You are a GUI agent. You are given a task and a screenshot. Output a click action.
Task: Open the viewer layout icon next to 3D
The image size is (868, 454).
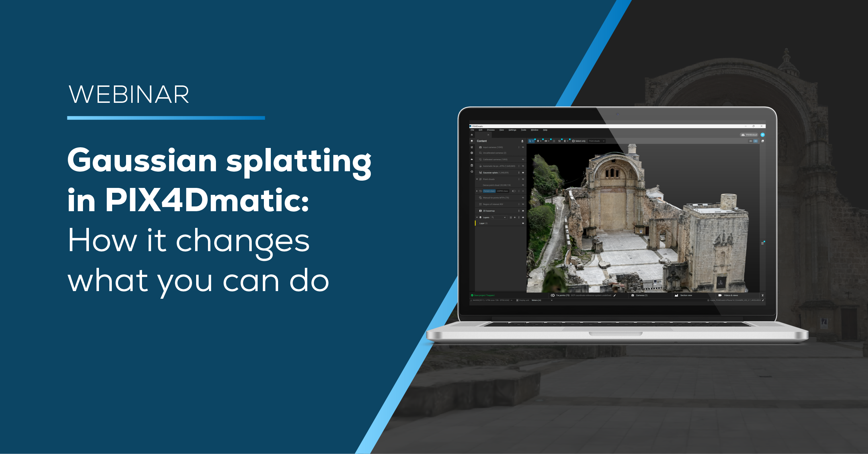click(x=762, y=141)
